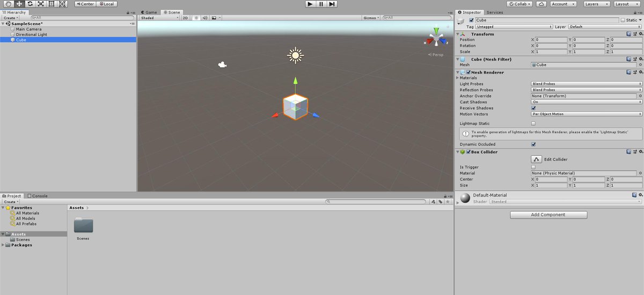Image resolution: width=644 pixels, height=295 pixels.
Task: Open the Reflection Probes dropdown
Action: pyautogui.click(x=587, y=90)
